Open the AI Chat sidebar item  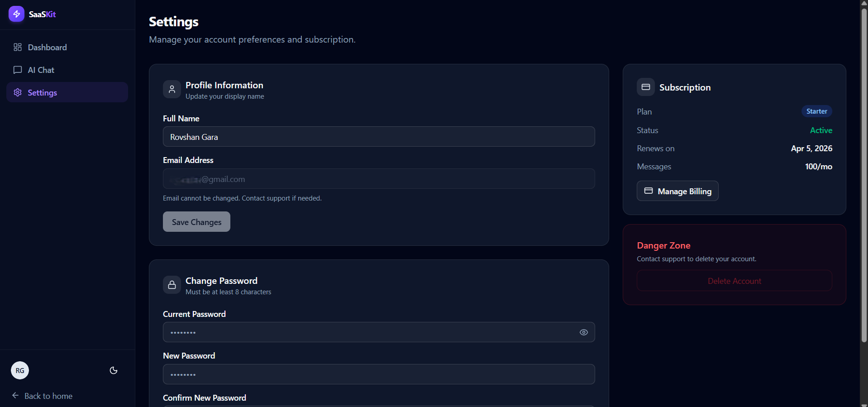pyautogui.click(x=67, y=70)
